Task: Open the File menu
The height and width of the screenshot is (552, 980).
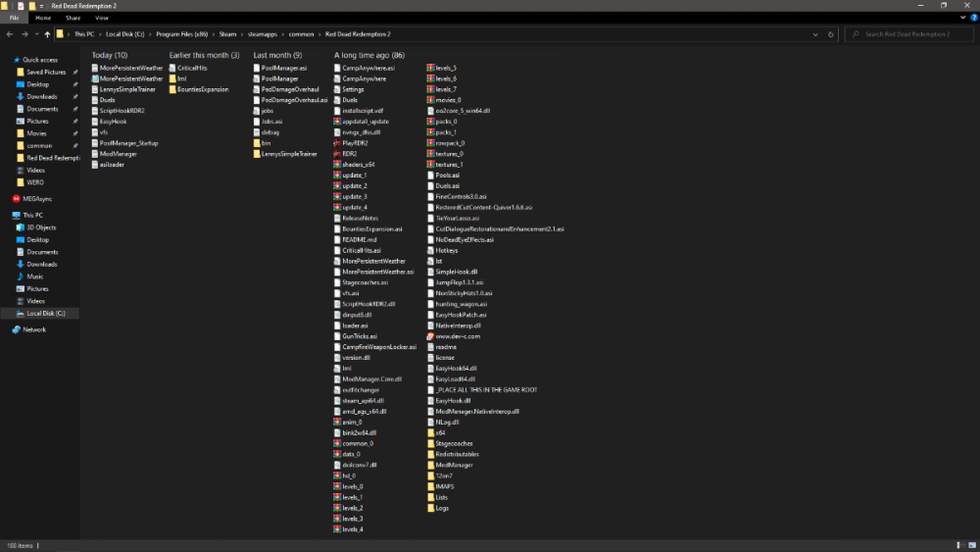Action: pos(15,18)
